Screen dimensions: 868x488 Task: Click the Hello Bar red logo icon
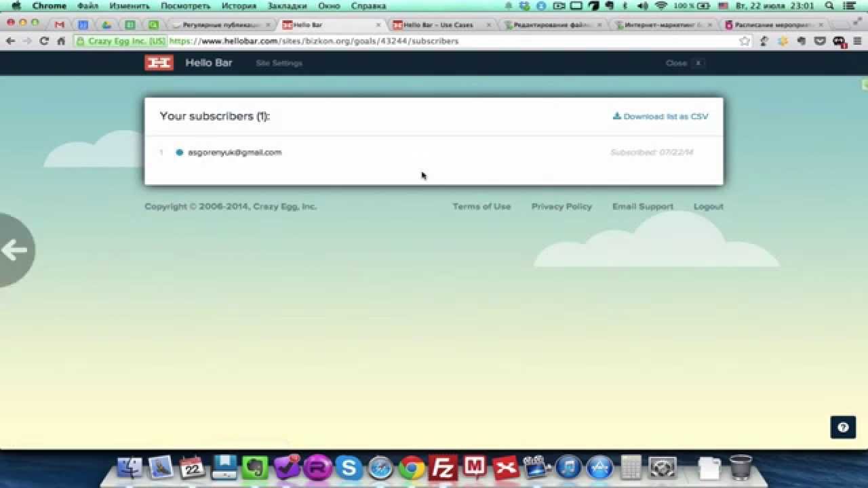159,63
